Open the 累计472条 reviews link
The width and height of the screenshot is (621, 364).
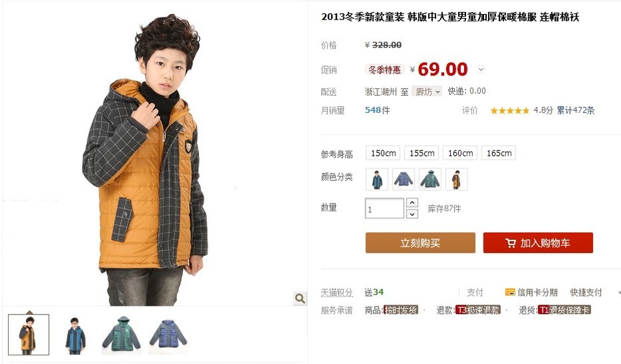576,110
